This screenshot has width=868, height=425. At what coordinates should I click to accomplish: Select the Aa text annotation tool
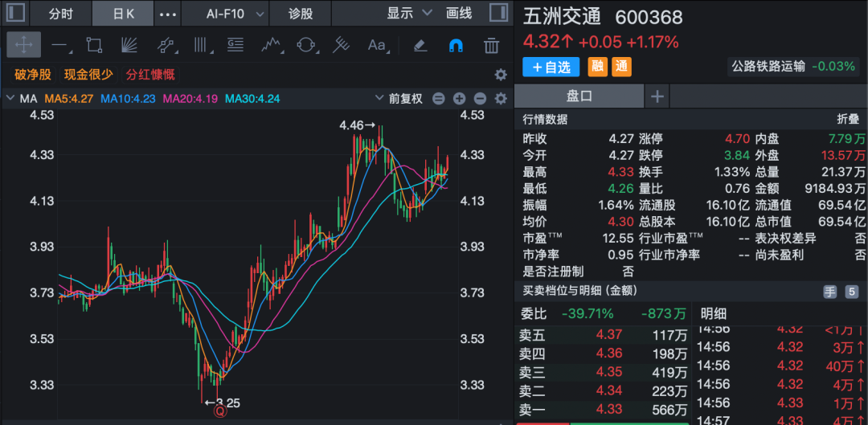tap(377, 45)
